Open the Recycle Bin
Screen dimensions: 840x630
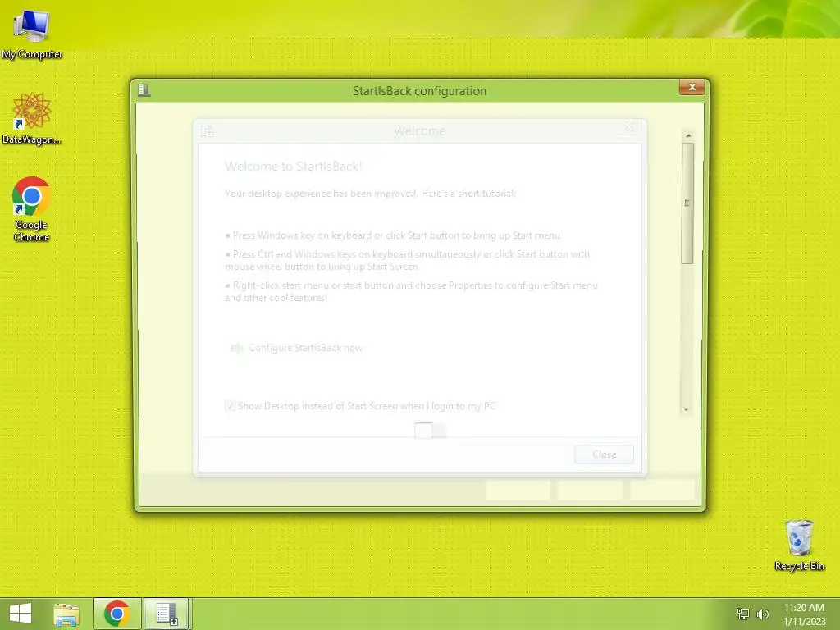pos(799,545)
